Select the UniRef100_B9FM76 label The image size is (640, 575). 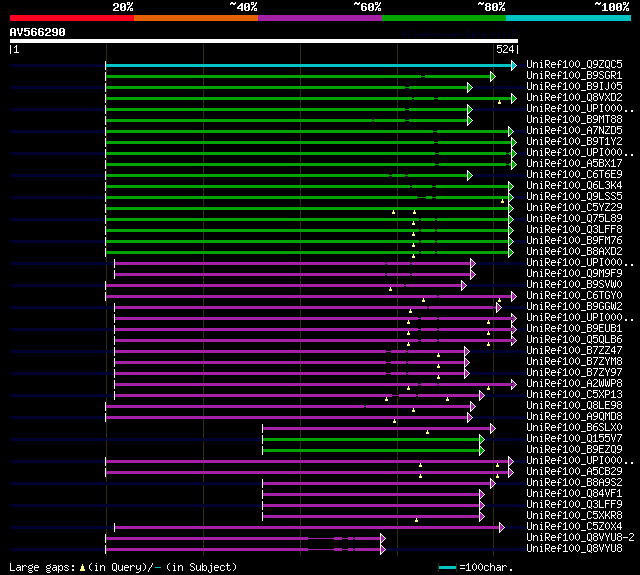pyautogui.click(x=574, y=241)
